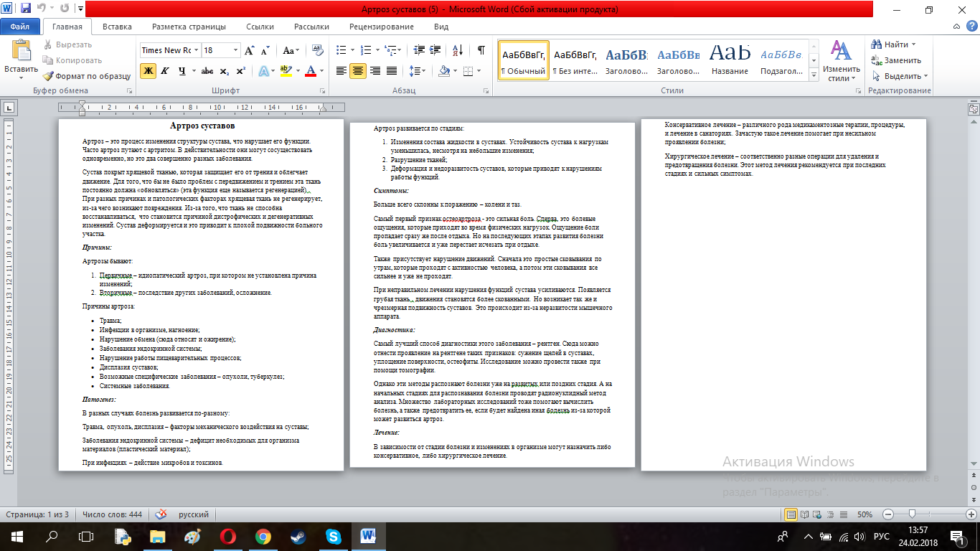
Task: Toggle bold (Ж) formatting
Action: (149, 71)
